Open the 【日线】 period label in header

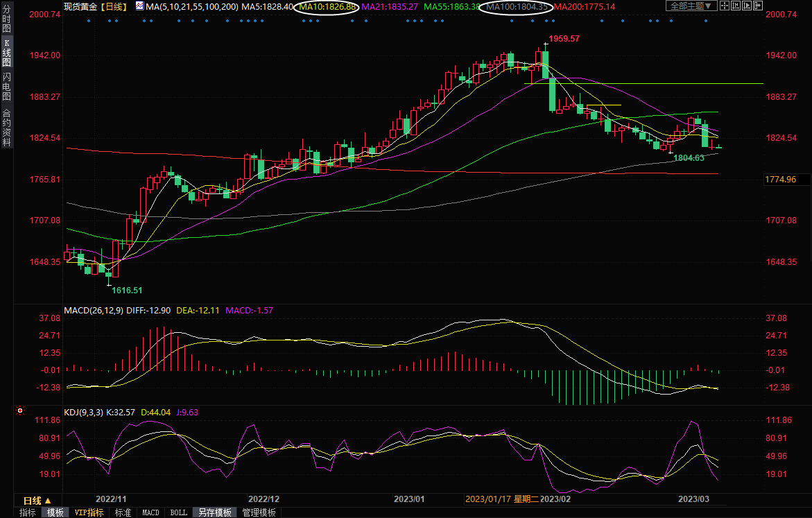click(x=112, y=6)
